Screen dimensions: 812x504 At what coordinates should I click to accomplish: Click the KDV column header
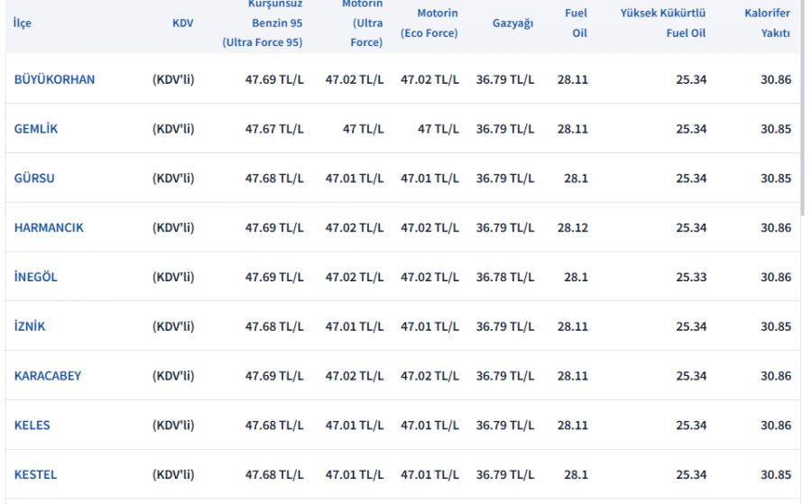[x=182, y=23]
